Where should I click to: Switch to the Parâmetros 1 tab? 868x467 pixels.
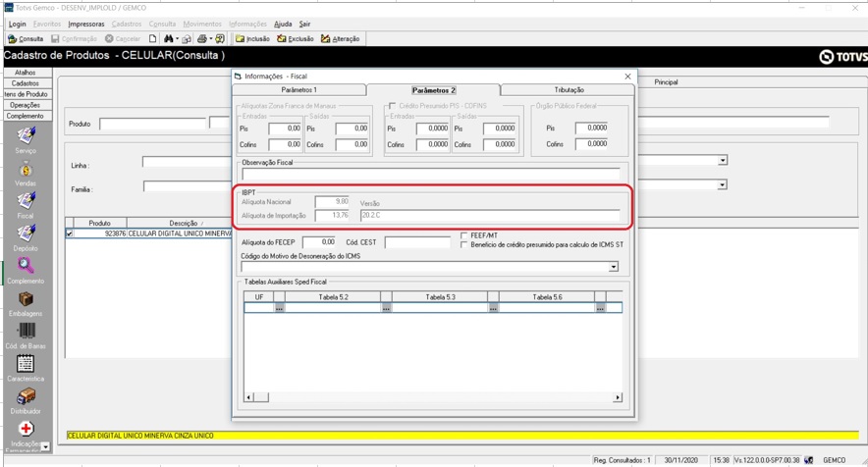(298, 89)
